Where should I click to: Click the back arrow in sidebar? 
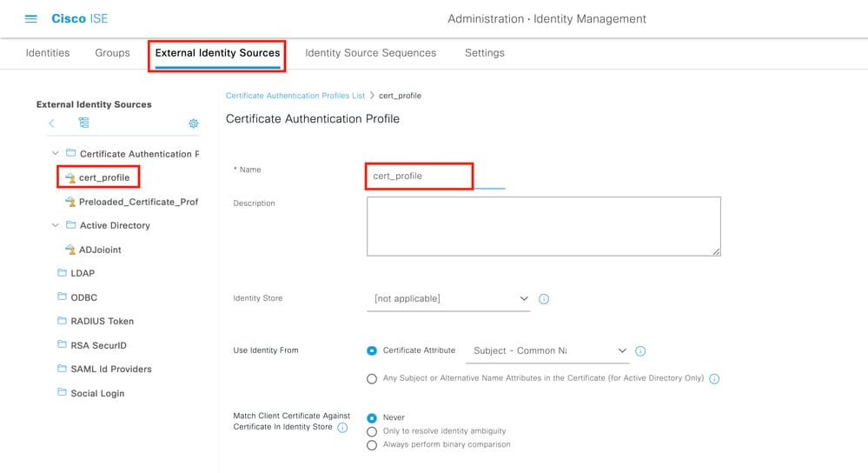(51, 123)
